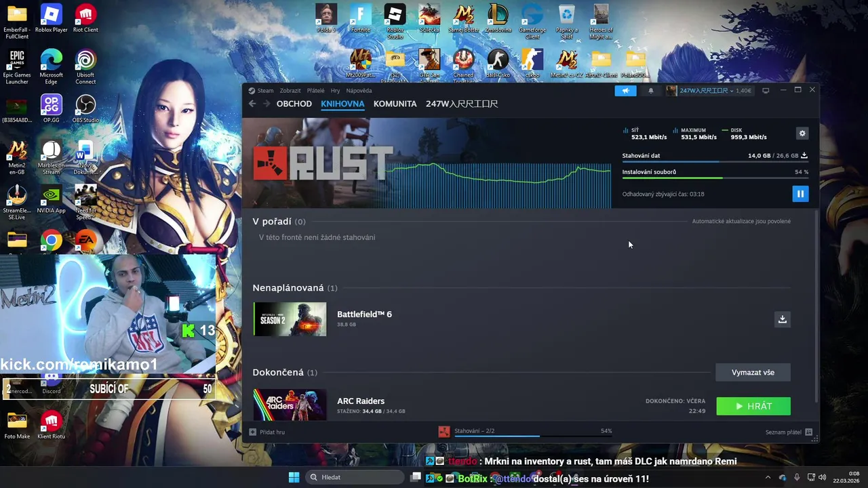The height and width of the screenshot is (488, 868).
Task: Click the ARC Raiders thumbnail
Action: click(290, 405)
